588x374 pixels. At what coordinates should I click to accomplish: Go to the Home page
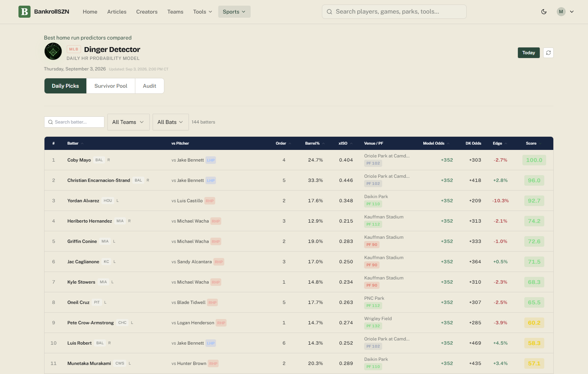tap(90, 12)
